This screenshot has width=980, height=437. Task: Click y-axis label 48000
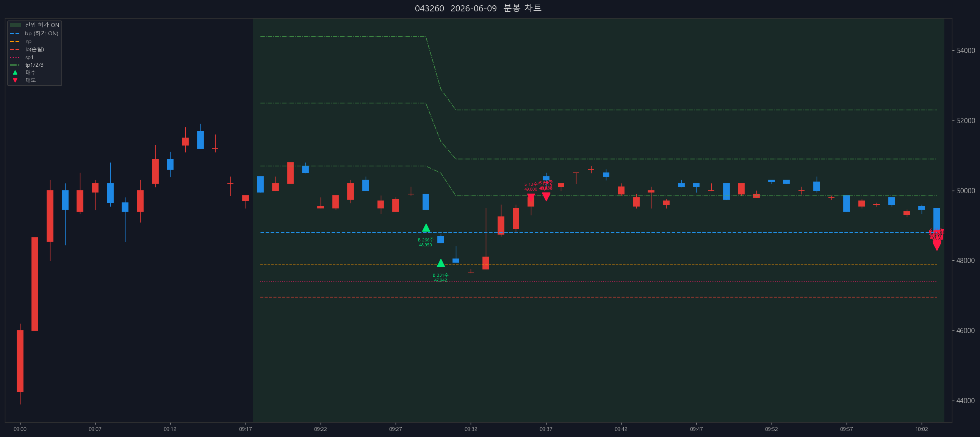(966, 260)
